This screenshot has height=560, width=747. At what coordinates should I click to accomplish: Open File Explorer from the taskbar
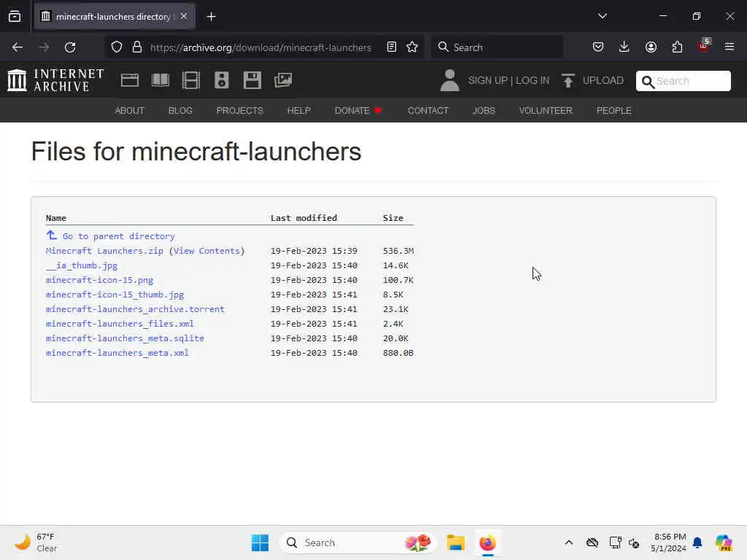[455, 542]
